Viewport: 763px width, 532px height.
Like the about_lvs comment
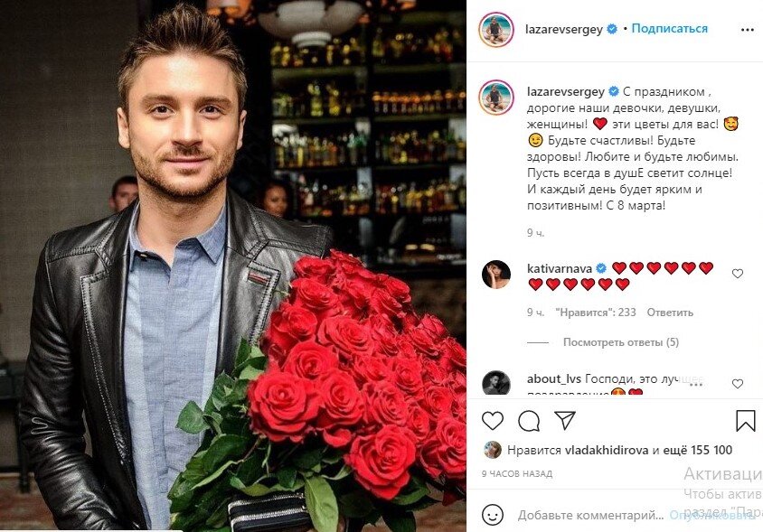pos(737,384)
